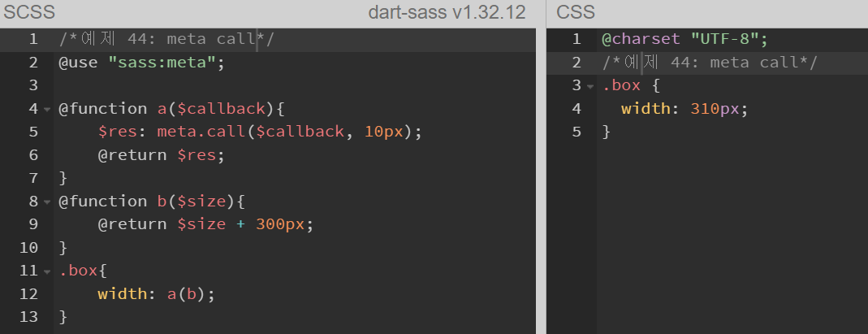Click line number 5 in CSS gutter
The image size is (868, 334).
pos(577,132)
